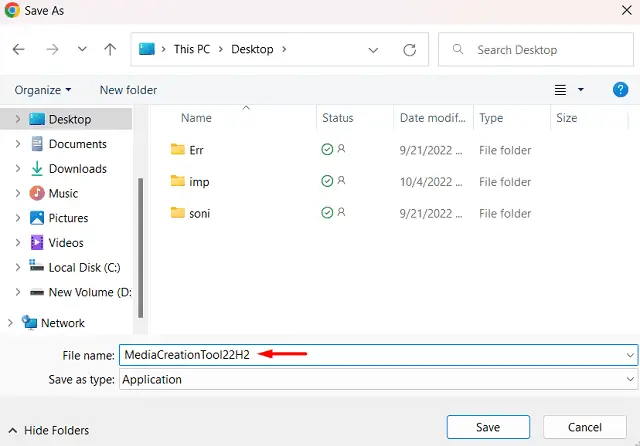The height and width of the screenshot is (446, 640).
Task: Select the imp folder
Action: pos(199,182)
